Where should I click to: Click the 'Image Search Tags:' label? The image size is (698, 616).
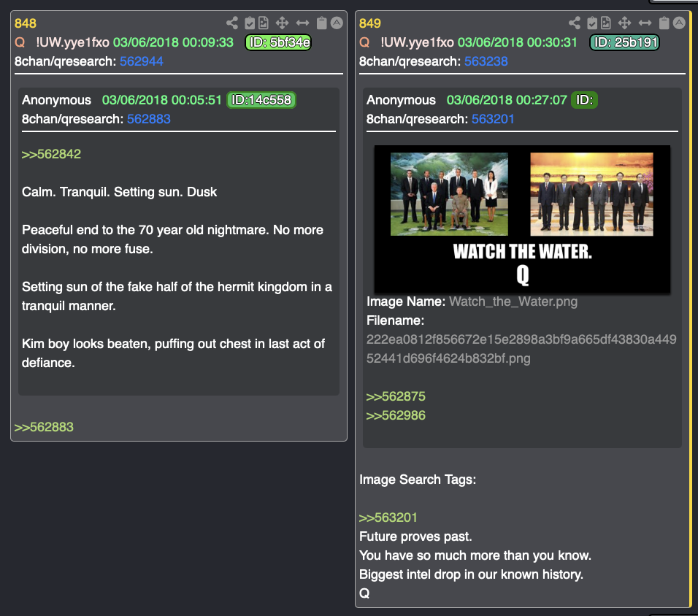pos(418,480)
